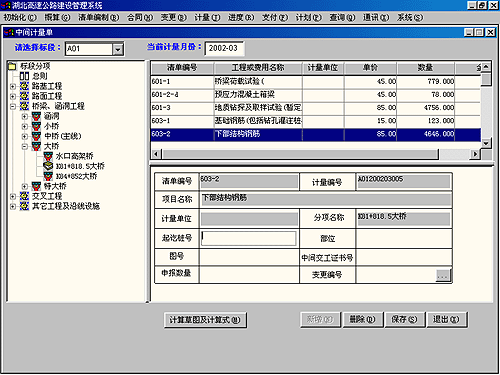
Task: Expand the 特大桥 tree node
Action: [x=25, y=186]
